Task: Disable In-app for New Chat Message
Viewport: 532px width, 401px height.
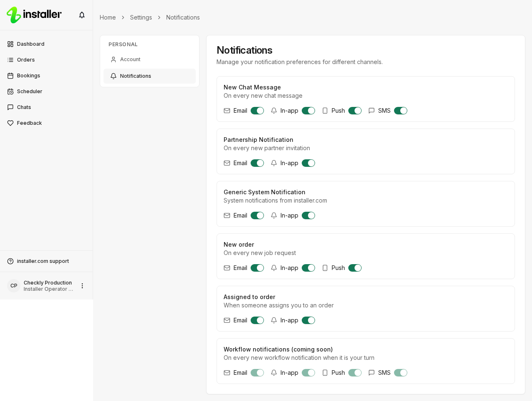Action: point(308,111)
